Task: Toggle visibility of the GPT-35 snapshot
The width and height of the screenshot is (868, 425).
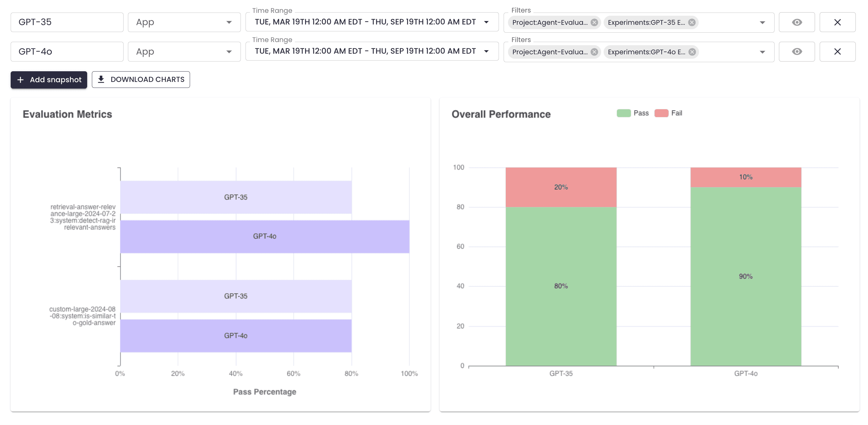Action: pyautogui.click(x=797, y=22)
